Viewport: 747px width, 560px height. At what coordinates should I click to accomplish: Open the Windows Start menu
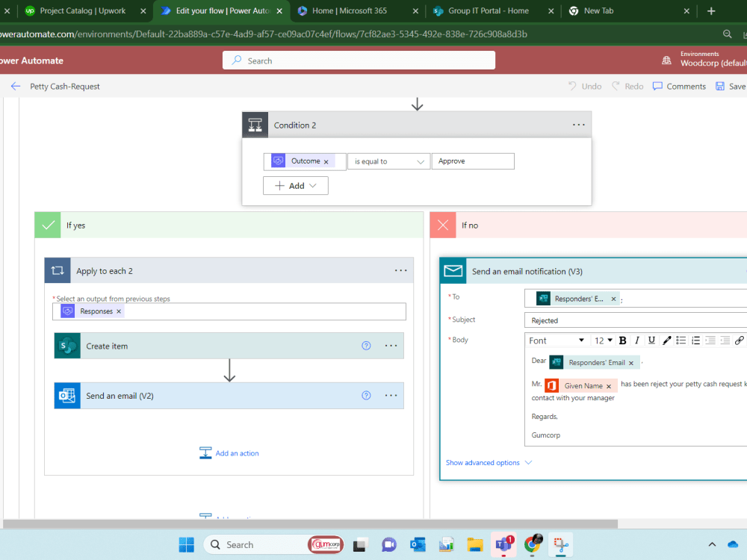tap(186, 545)
